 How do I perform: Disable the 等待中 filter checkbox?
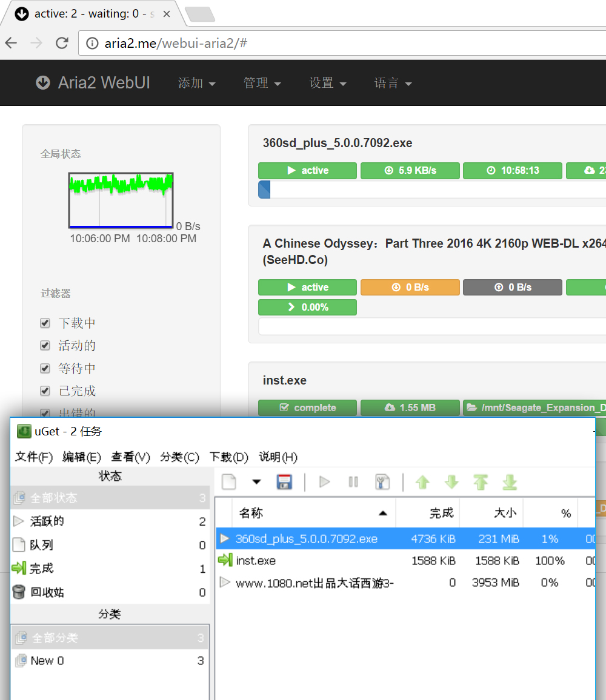45,368
